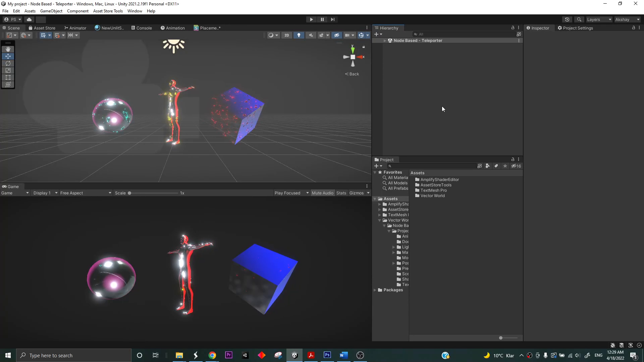Lock the Hierarchy panel
Image resolution: width=644 pixels, height=362 pixels.
513,28
